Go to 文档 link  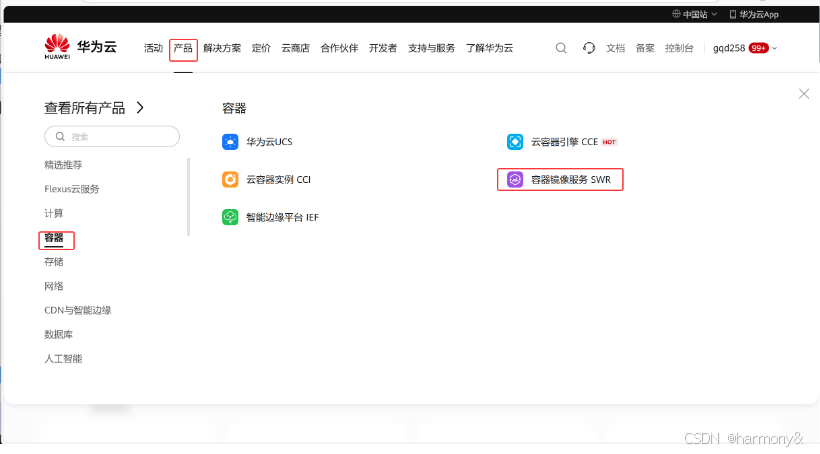[x=616, y=48]
